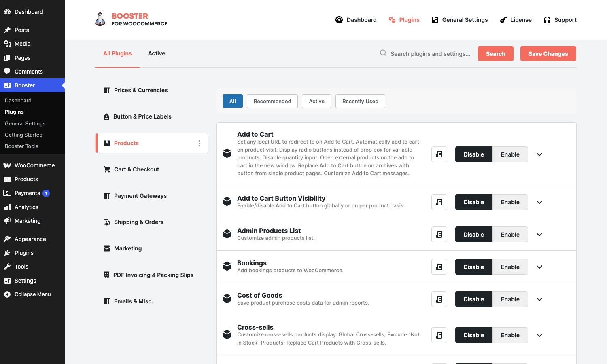Click the Media icon in sidebar

point(7,44)
